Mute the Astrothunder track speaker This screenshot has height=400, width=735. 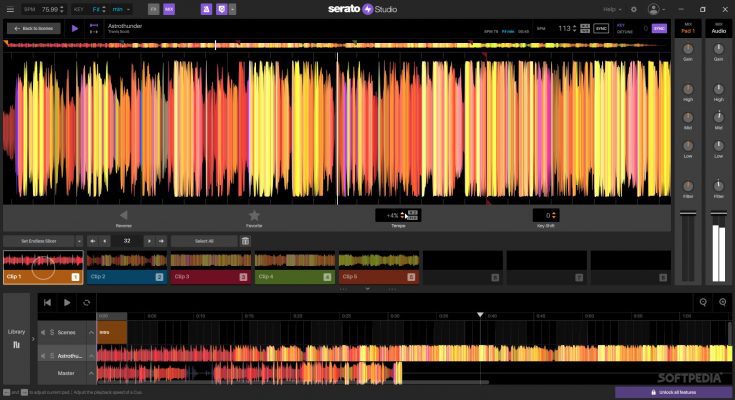click(x=43, y=354)
